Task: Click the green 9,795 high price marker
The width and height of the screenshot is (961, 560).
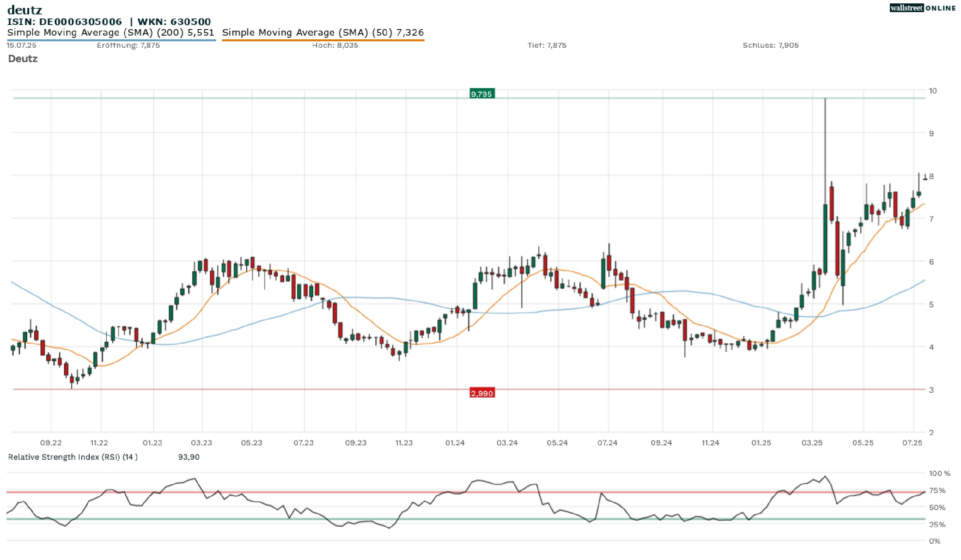Action: click(x=482, y=94)
